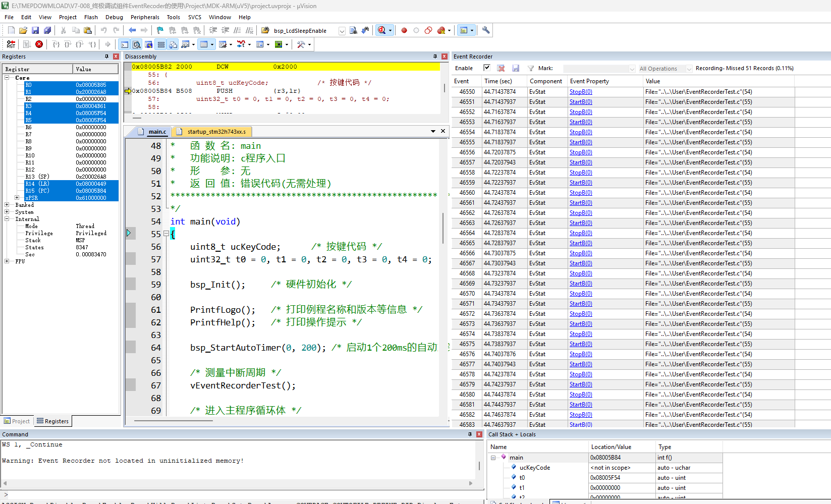Toggle the Call Stack window icon
The height and width of the screenshot is (504, 831).
pyautogui.click(x=173, y=44)
